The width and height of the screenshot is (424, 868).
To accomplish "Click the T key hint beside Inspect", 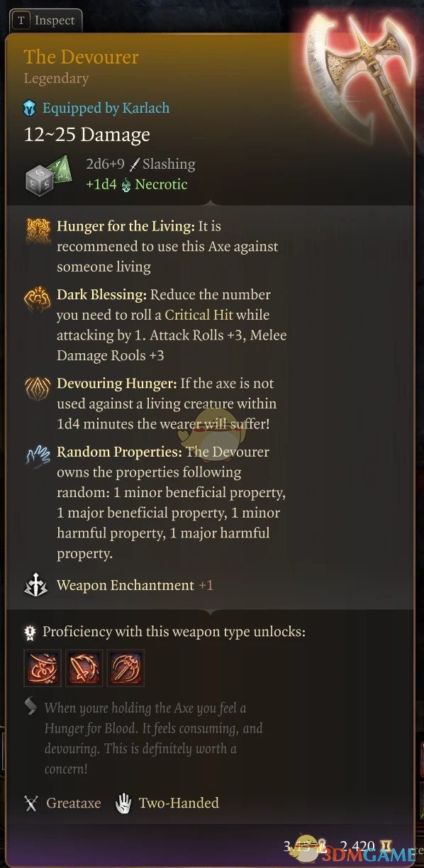I will coord(21,21).
